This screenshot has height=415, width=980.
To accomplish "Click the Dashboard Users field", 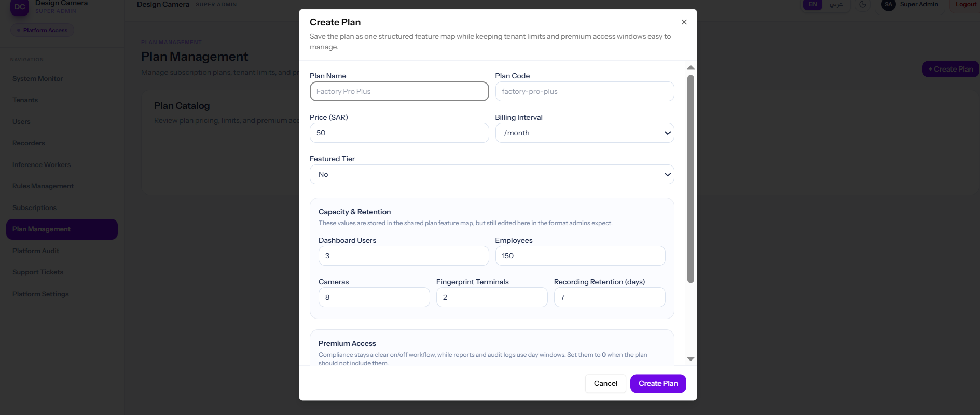I will pyautogui.click(x=404, y=256).
